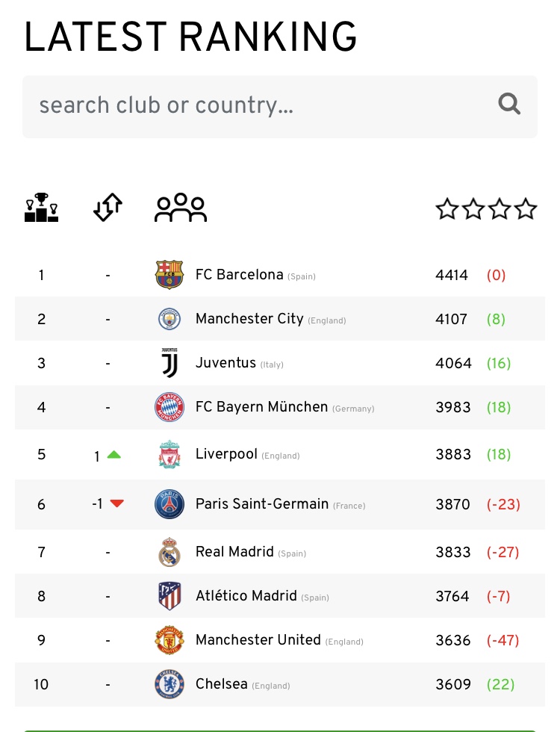Click the FC Bayern München crest
The width and height of the screenshot is (560, 732).
tap(169, 407)
